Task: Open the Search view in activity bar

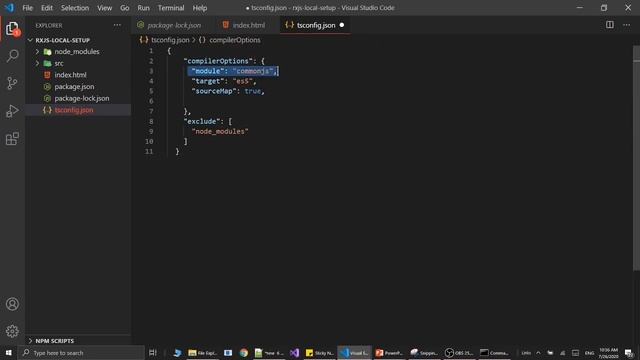Action: [12, 56]
